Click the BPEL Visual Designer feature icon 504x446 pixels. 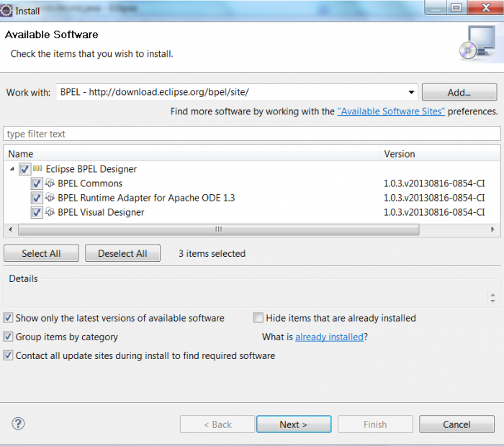click(50, 212)
